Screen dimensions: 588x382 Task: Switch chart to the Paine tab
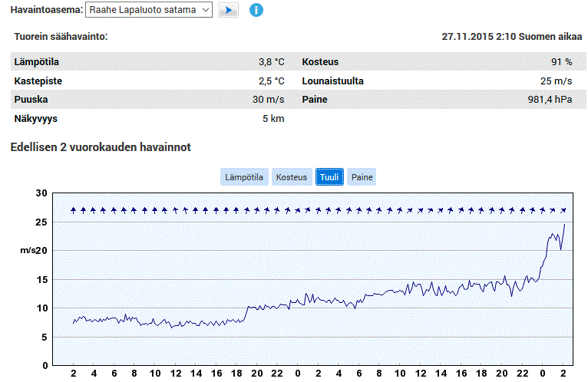362,177
